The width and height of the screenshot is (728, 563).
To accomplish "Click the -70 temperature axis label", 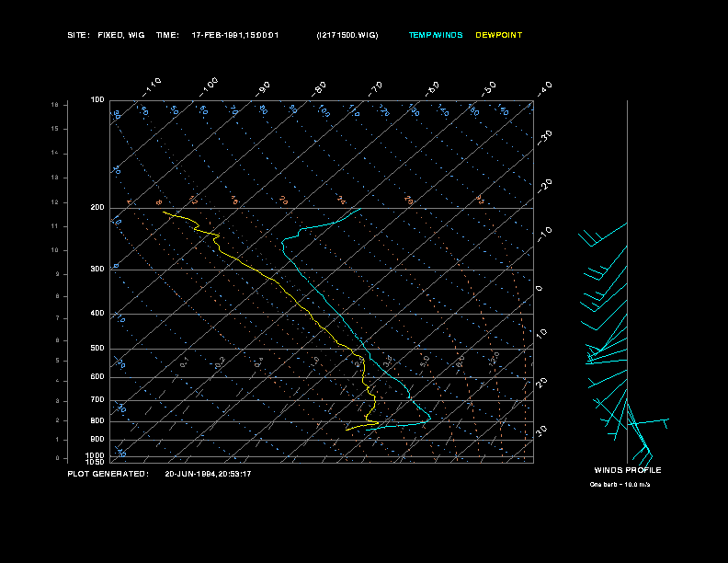I will 375,88.
